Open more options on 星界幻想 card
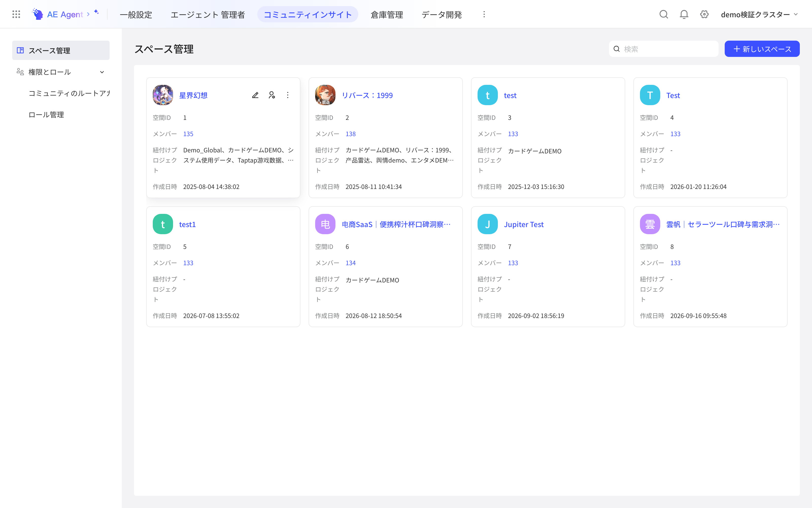This screenshot has height=508, width=812. coord(287,95)
